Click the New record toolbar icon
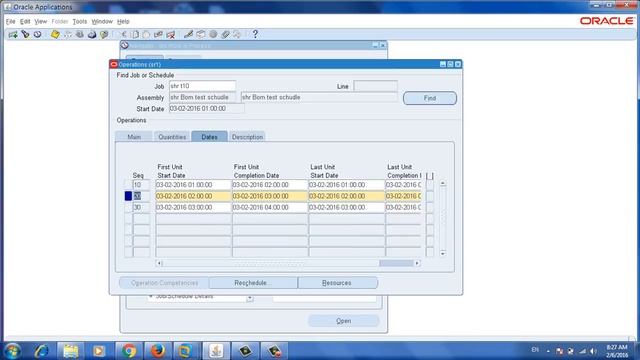This screenshot has height=360, width=640. click(13, 35)
